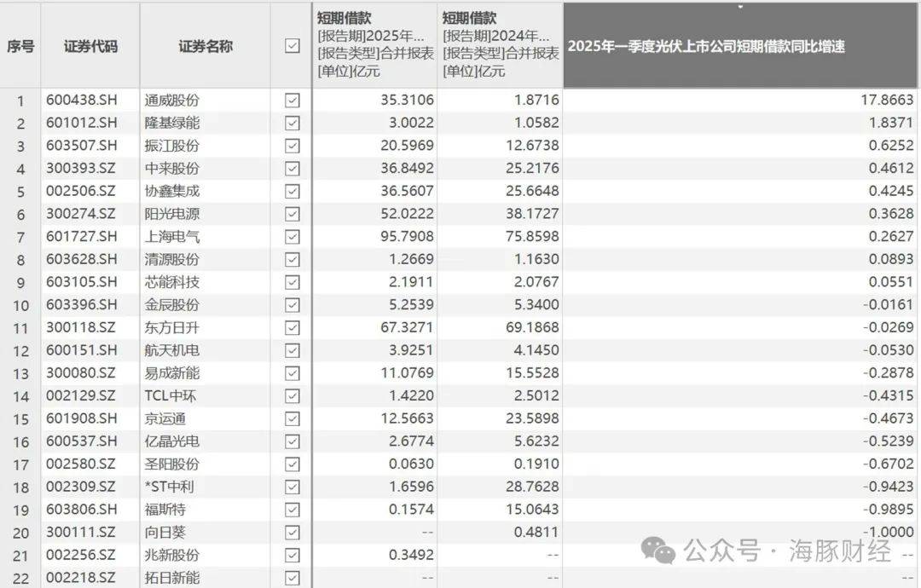Open sort arrow atop growth rate column header
Image resolution: width=921 pixels, height=588 pixels.
pos(740,8)
